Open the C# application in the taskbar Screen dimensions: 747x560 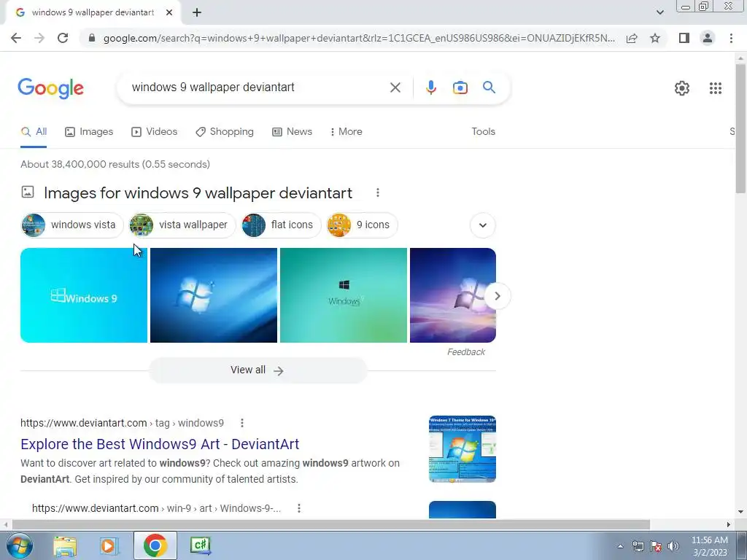tap(200, 545)
